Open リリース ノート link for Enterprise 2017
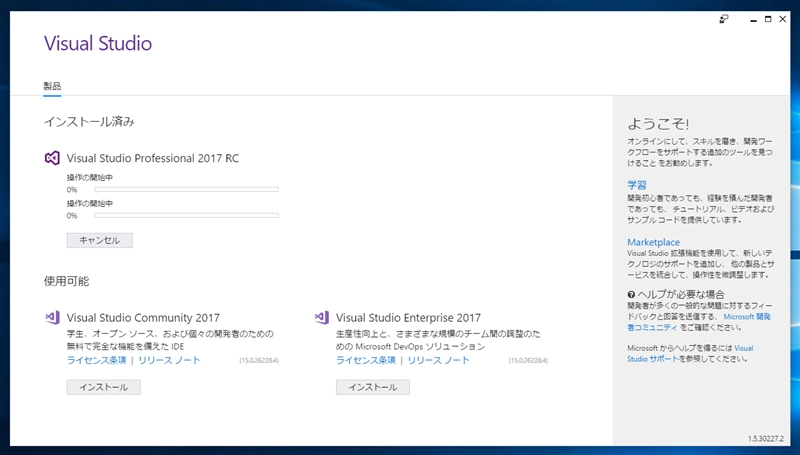Screen dimensions: 800x455 (x=439, y=360)
